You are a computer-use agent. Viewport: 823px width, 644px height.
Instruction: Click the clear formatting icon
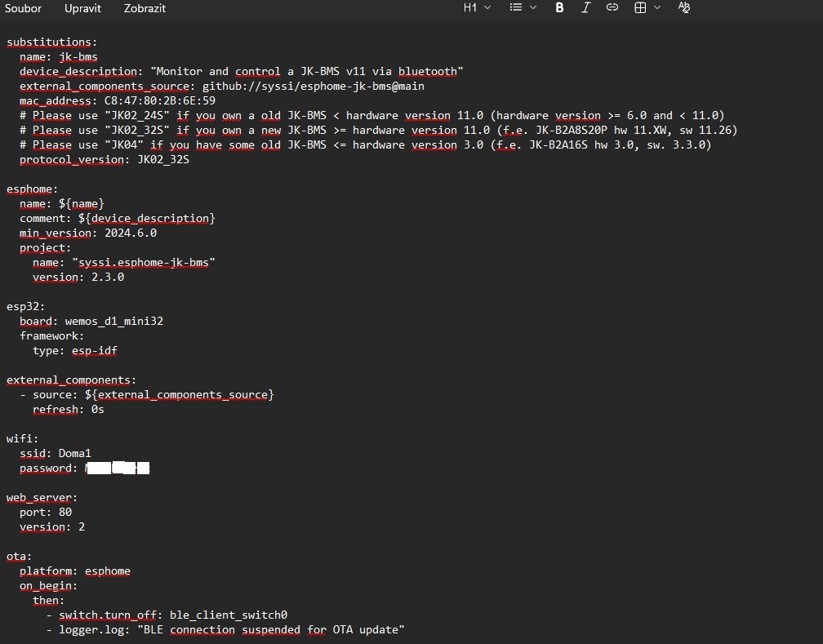tap(684, 7)
